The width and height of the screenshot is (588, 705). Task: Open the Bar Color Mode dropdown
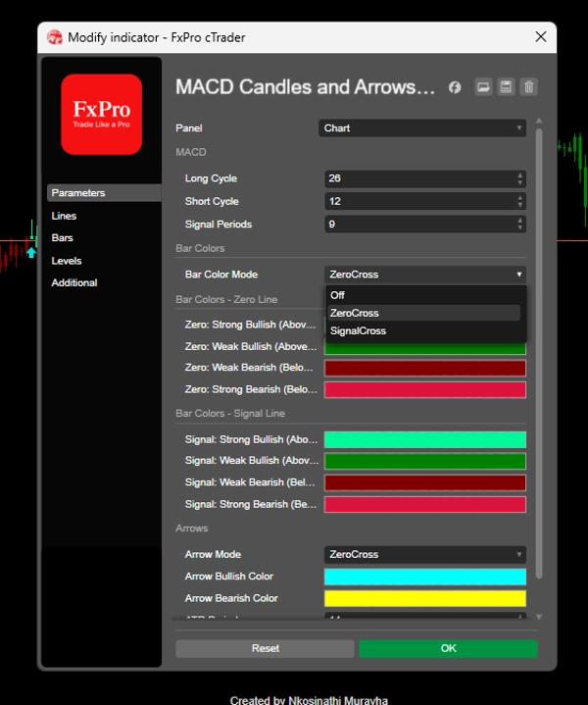pyautogui.click(x=424, y=275)
